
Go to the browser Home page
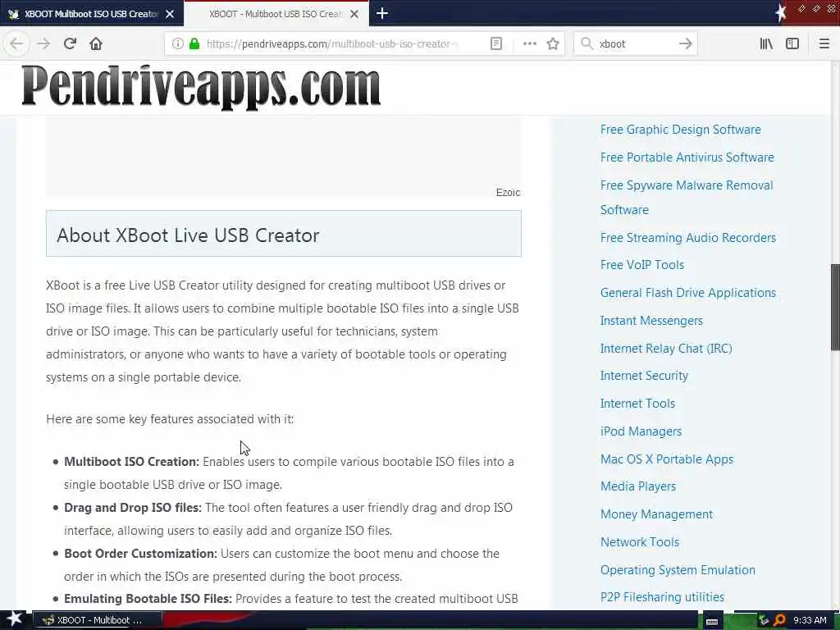[x=96, y=43]
